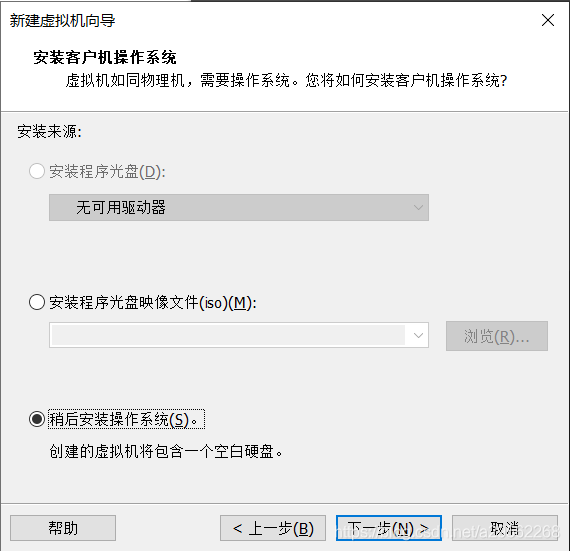Click the ISO image path input field

pyautogui.click(x=228, y=335)
